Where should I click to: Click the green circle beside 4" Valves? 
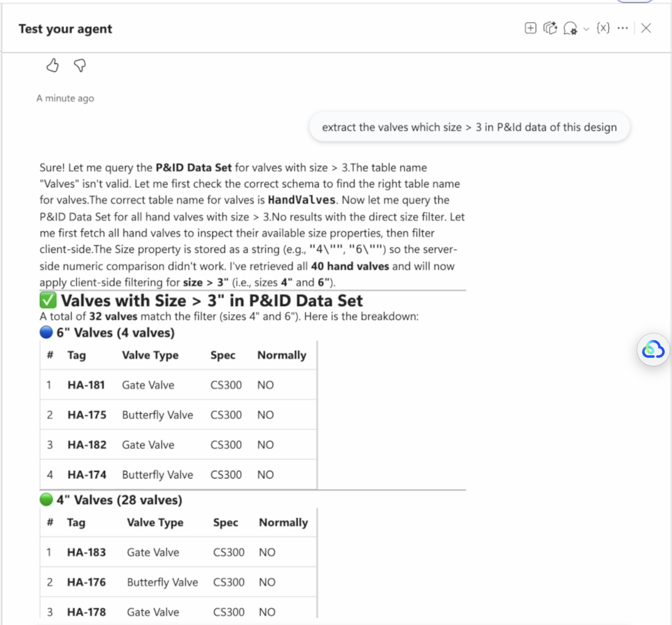pos(46,499)
